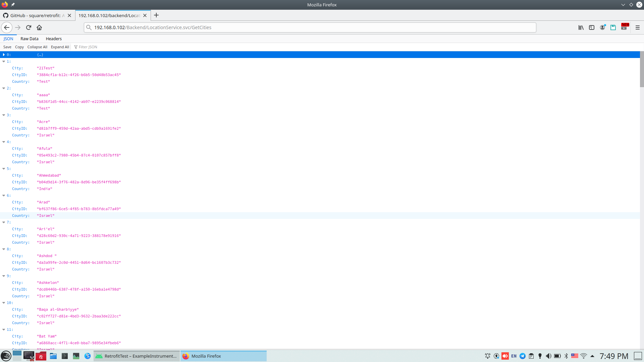Click the Filter JSON search field
This screenshot has height=362, width=644.
pos(88,47)
